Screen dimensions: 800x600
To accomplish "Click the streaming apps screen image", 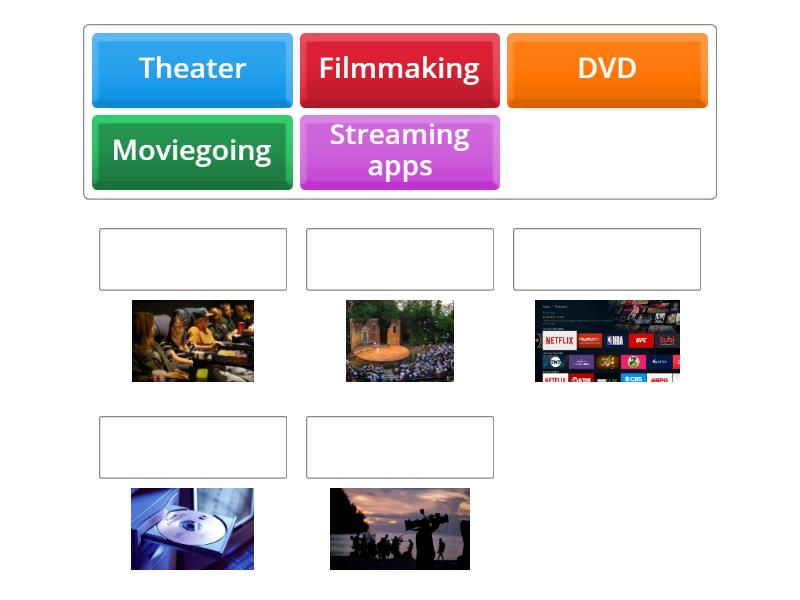I will (x=607, y=341).
